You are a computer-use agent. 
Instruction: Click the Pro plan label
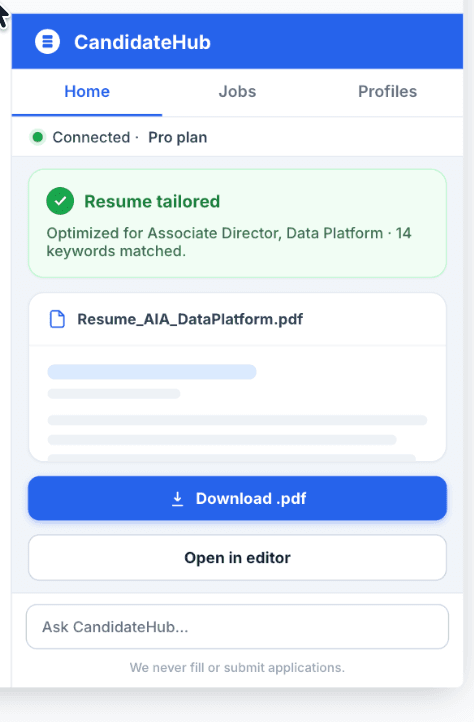(177, 137)
